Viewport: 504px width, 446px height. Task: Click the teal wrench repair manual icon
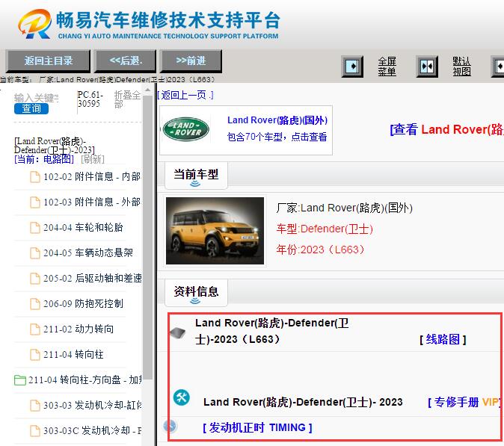coord(182,397)
